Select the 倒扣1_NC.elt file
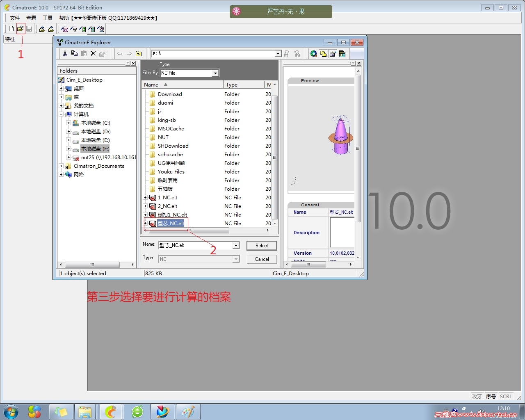 172,215
